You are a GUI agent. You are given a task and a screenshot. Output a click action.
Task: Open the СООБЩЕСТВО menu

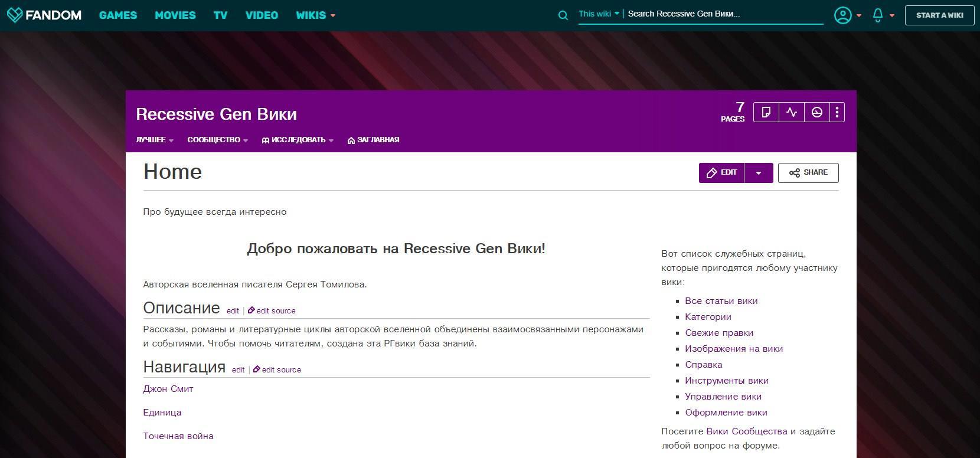(217, 140)
